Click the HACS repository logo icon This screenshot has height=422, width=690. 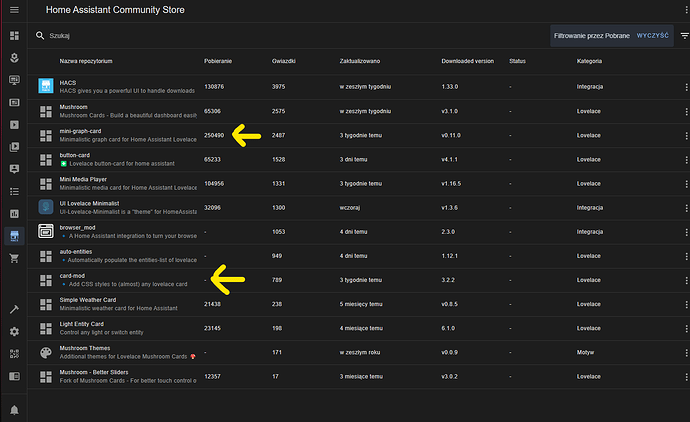pyautogui.click(x=46, y=86)
